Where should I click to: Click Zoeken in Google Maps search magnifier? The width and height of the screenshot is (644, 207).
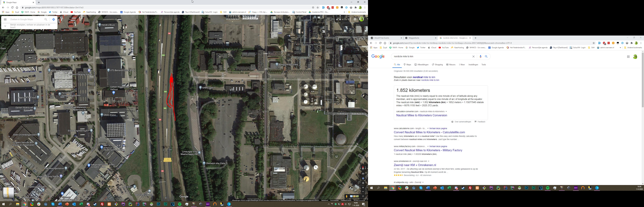pos(46,19)
